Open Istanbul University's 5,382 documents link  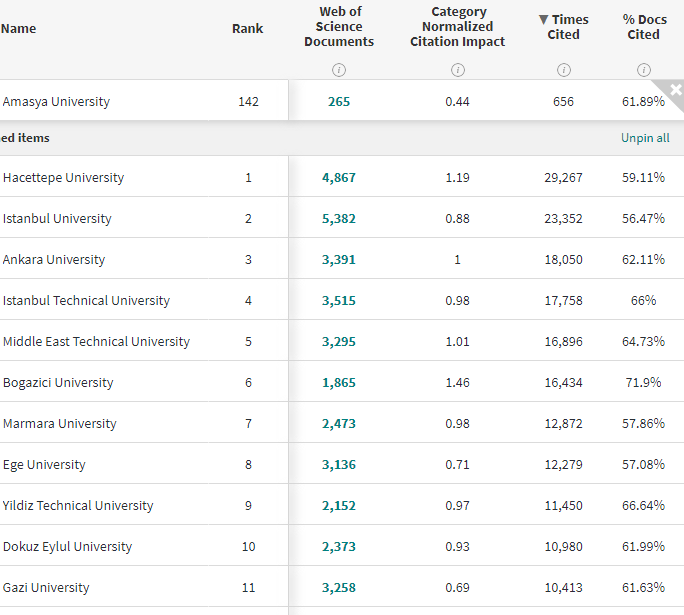point(339,219)
